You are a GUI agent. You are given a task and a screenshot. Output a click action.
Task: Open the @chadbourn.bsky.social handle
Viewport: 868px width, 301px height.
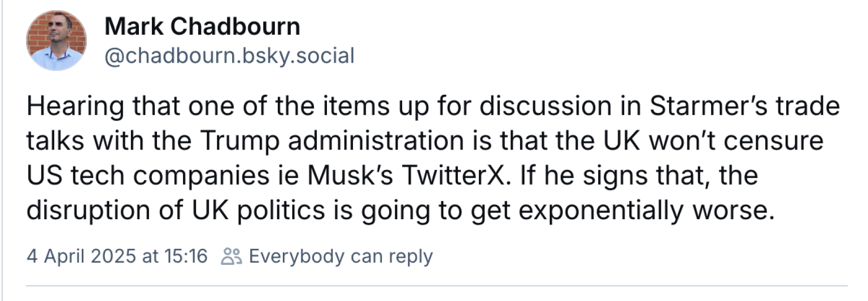coord(229,56)
